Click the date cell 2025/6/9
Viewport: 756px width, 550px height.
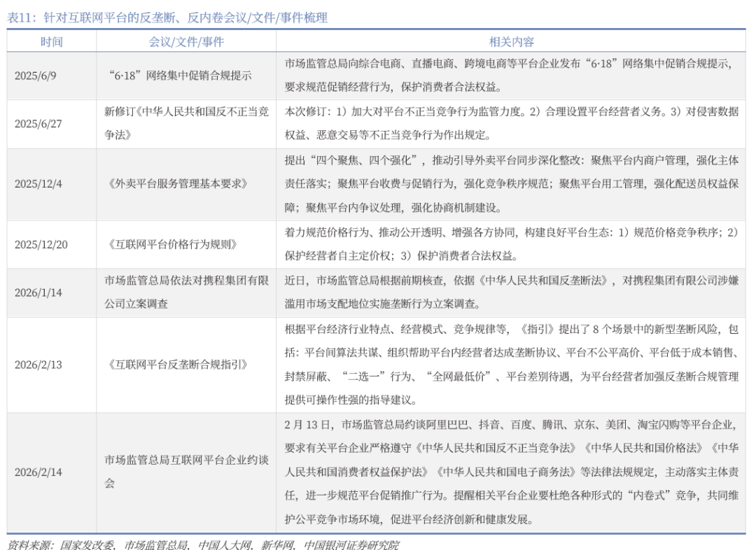(35, 76)
